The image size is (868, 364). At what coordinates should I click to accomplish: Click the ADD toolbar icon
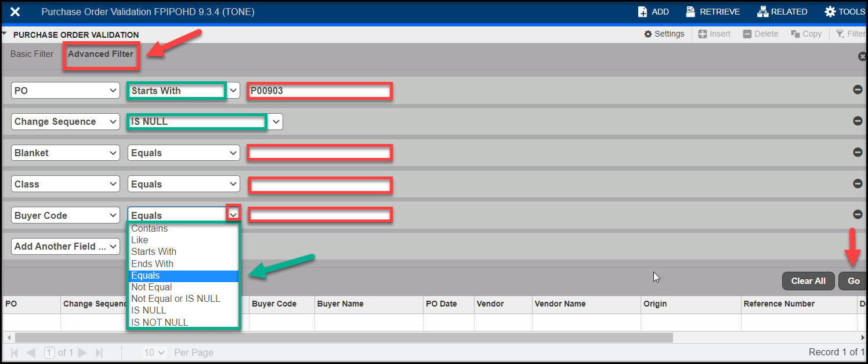tap(653, 12)
